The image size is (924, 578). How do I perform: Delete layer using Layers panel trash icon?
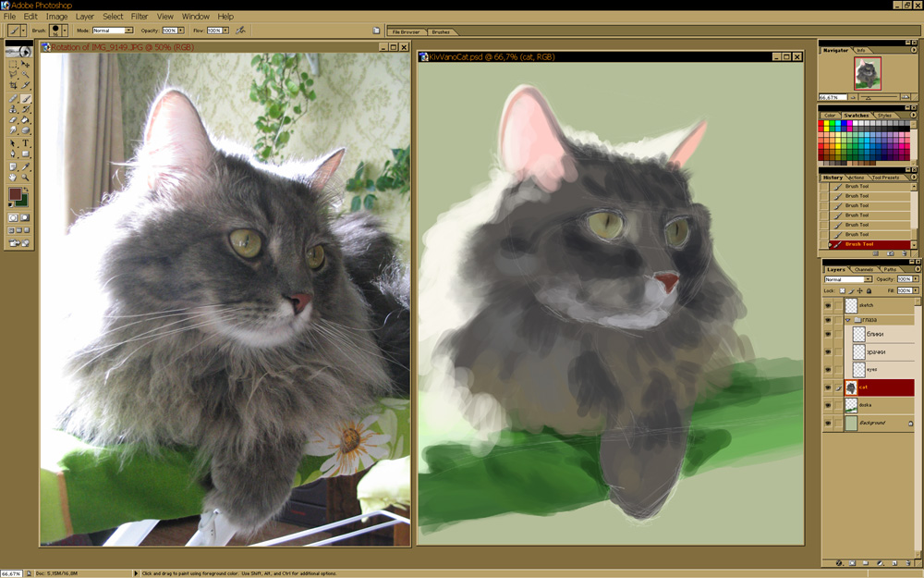pos(908,562)
